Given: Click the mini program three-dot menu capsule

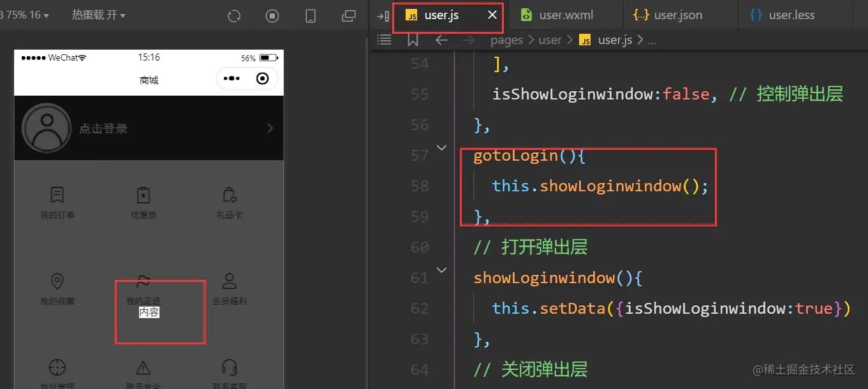Looking at the screenshot, I should [232, 78].
